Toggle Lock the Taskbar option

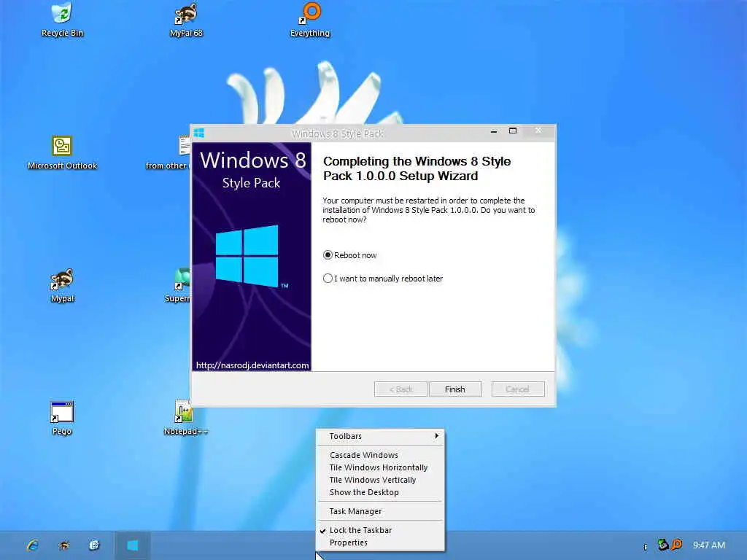380,530
